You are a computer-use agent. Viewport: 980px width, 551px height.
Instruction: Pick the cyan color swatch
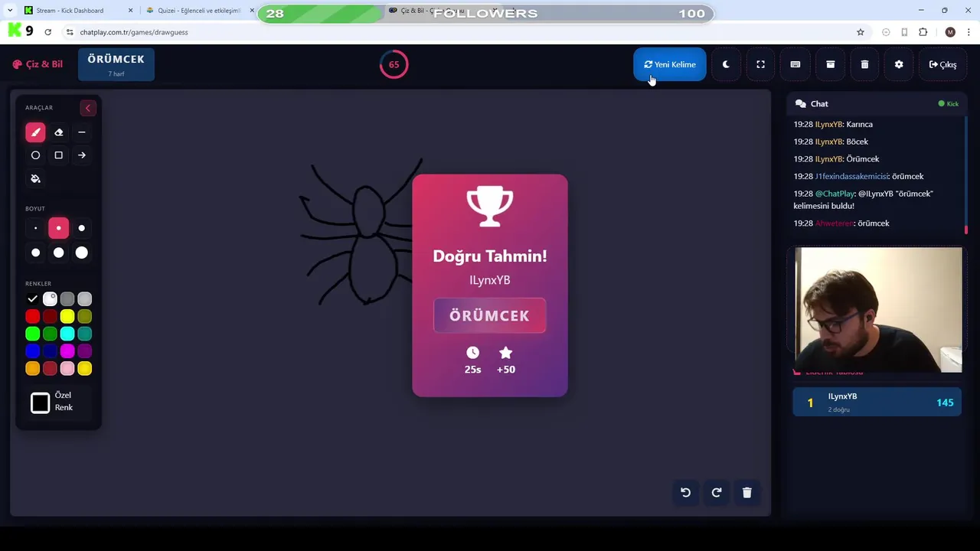tap(67, 334)
